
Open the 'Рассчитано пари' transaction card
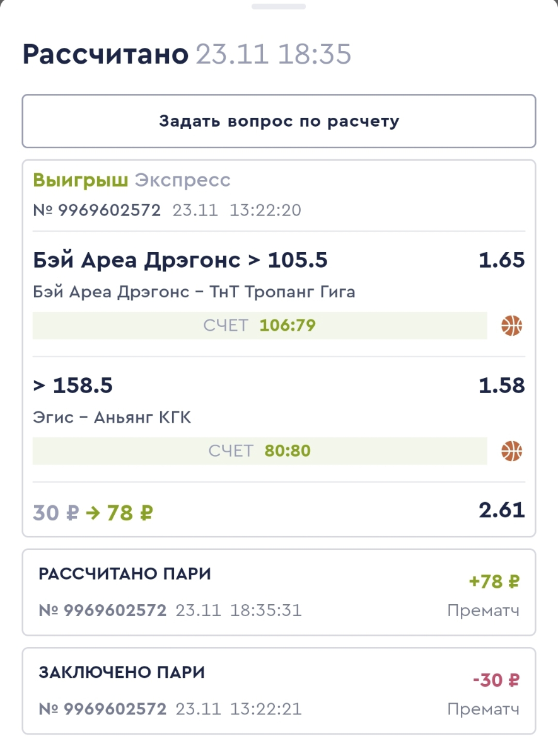[x=279, y=592]
